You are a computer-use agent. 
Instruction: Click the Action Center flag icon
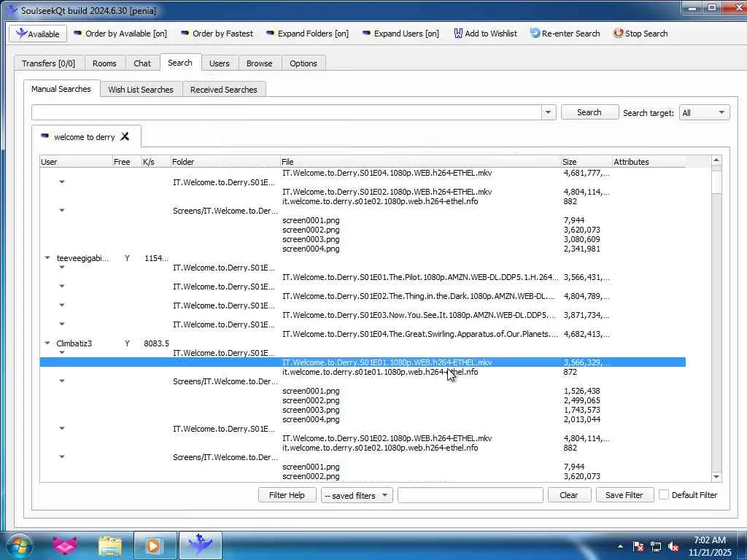(638, 546)
